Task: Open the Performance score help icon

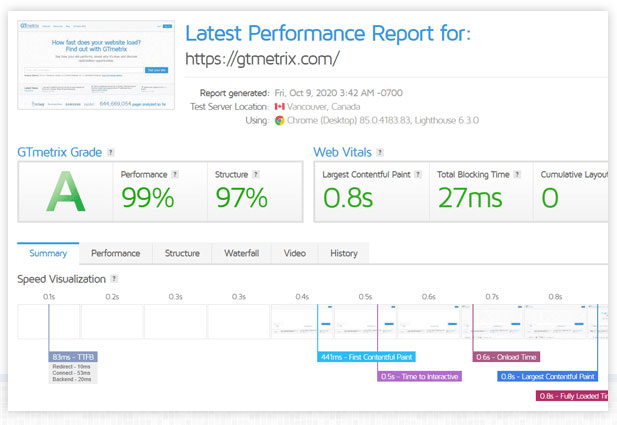Action: tap(174, 174)
